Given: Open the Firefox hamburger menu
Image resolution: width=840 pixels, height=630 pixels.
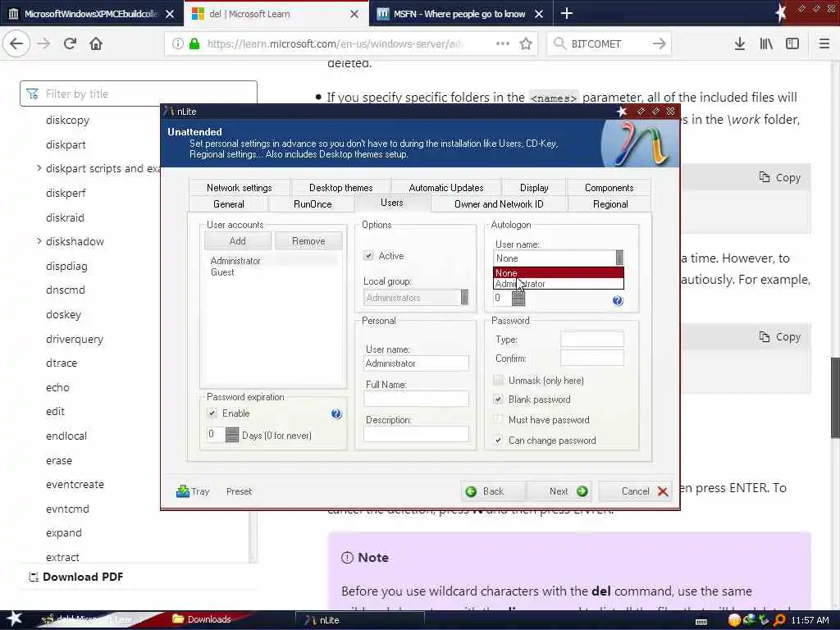Looking at the screenshot, I should (x=824, y=43).
